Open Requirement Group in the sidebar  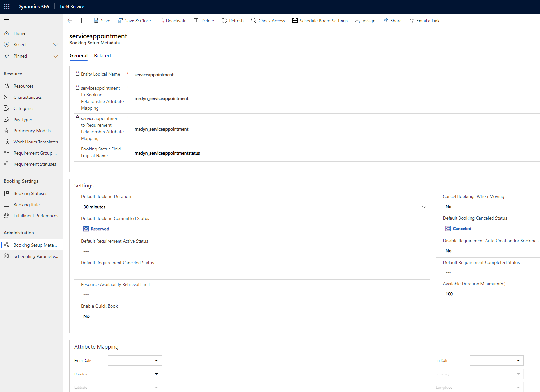click(32, 153)
